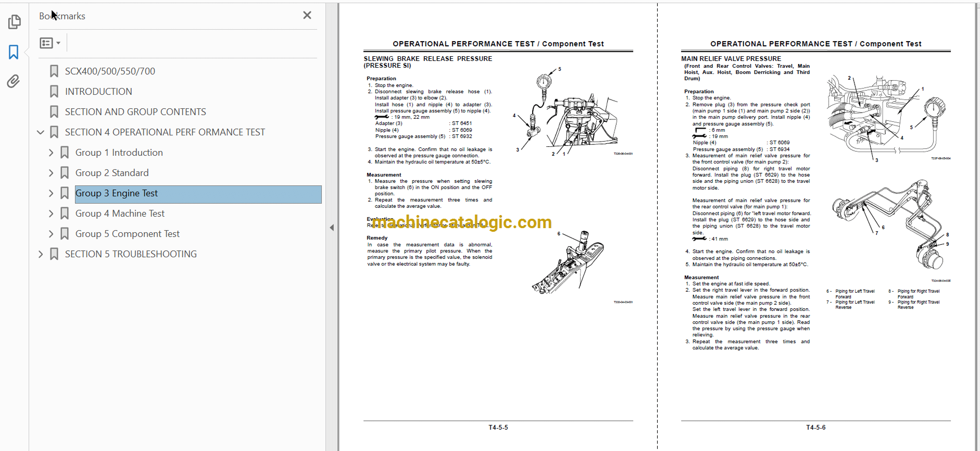Screen dimensions: 980x451
Task: Select SECTION 4 OPERATIONAL PERF ORMANCE TEST
Action: coord(165,132)
